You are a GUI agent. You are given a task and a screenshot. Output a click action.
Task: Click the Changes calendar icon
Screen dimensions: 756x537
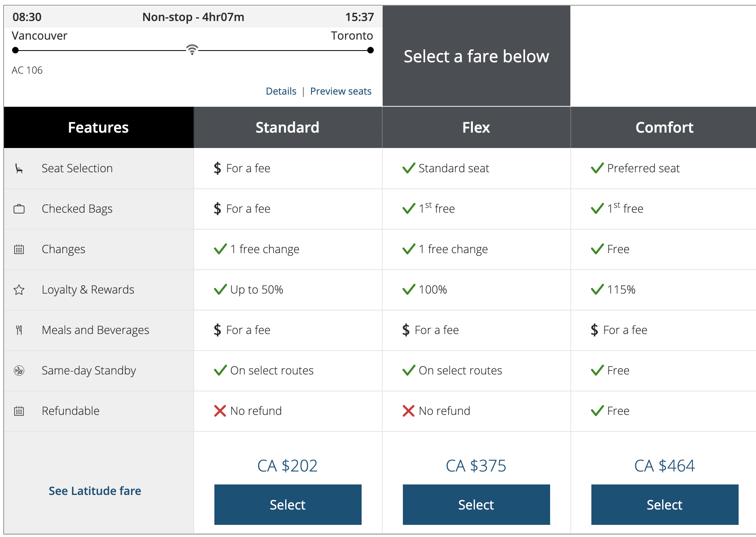[x=19, y=249]
